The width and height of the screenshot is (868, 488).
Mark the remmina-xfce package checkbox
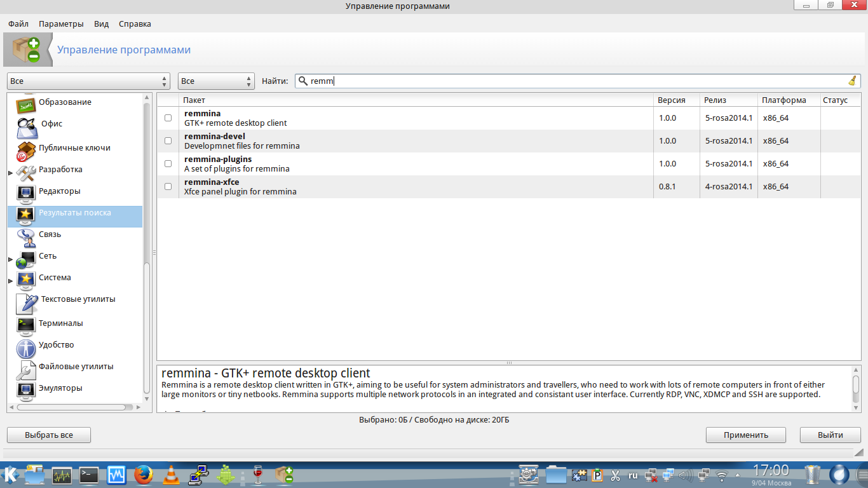click(168, 186)
